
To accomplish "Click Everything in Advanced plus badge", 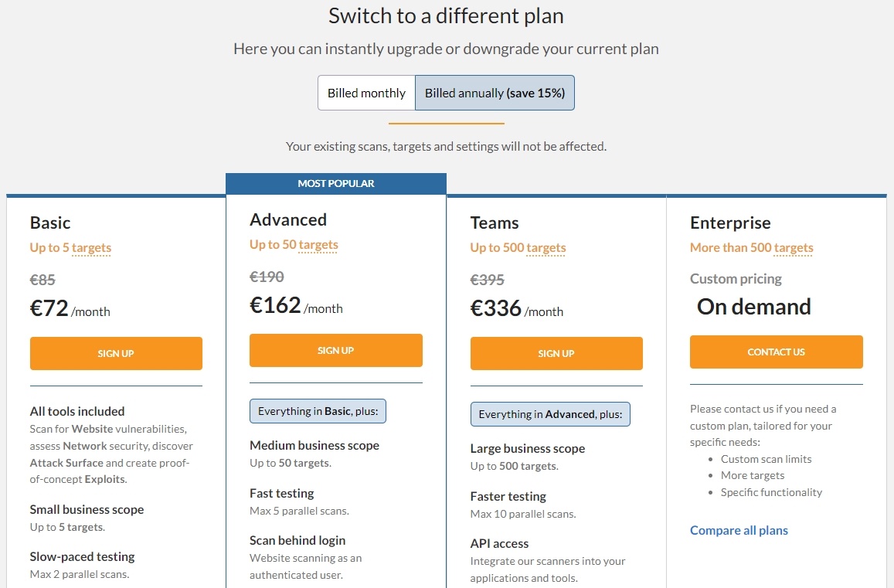I will [x=550, y=414].
